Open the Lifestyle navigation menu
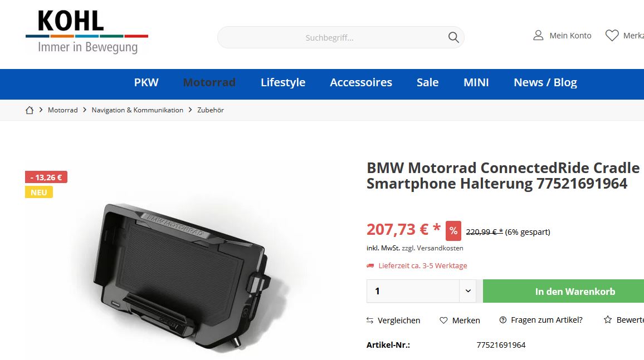Viewport: 644px width, 360px height. coord(283,82)
